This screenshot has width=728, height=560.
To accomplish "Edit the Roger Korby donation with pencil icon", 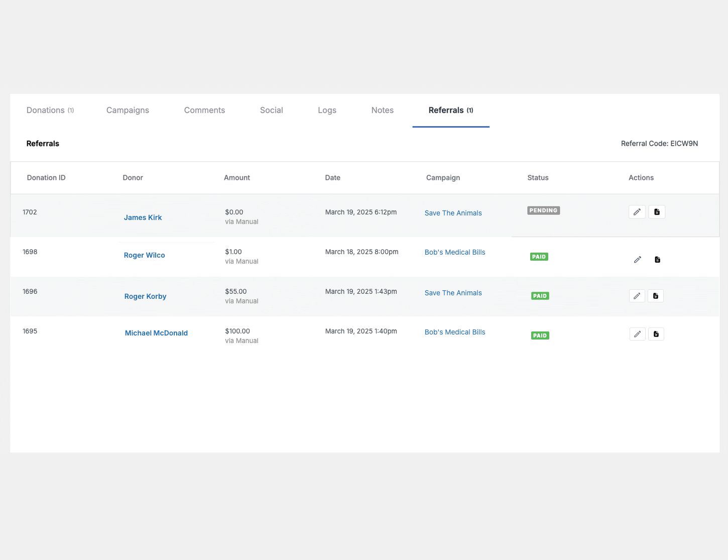I will point(637,296).
